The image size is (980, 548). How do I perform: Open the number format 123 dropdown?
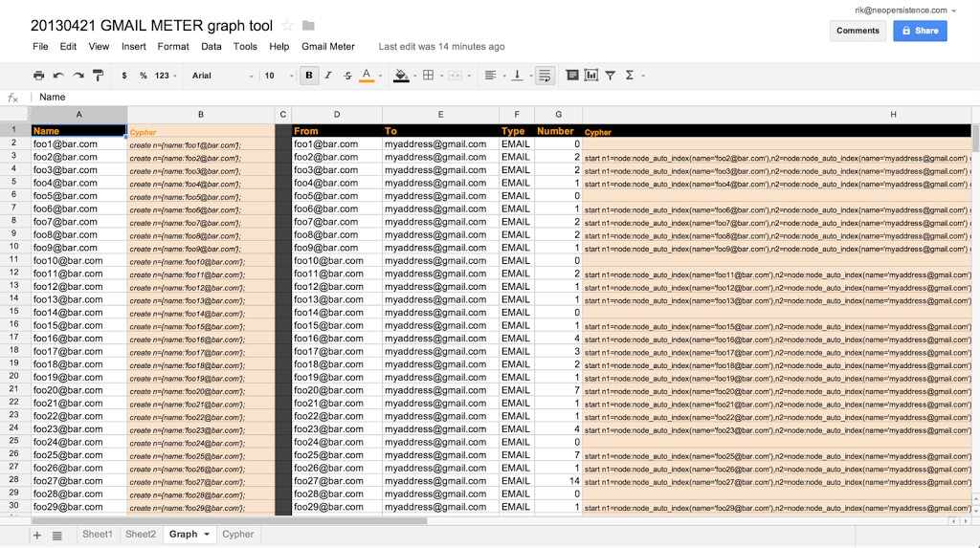[x=166, y=76]
